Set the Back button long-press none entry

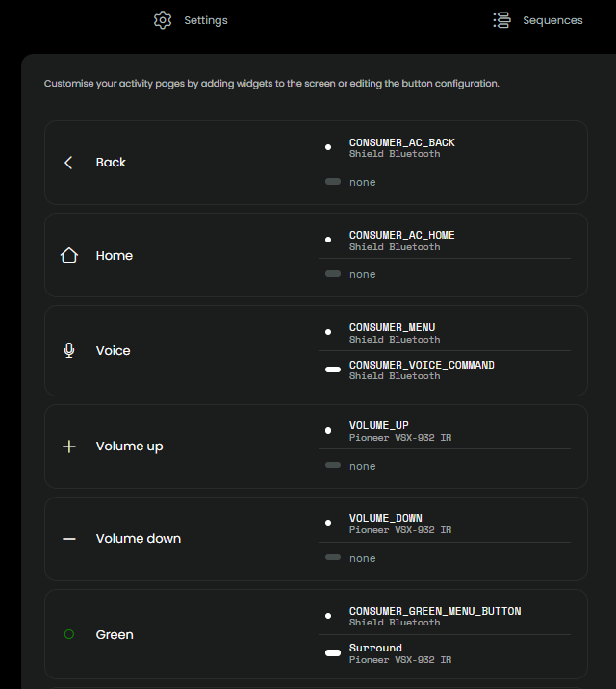pyautogui.click(x=445, y=182)
